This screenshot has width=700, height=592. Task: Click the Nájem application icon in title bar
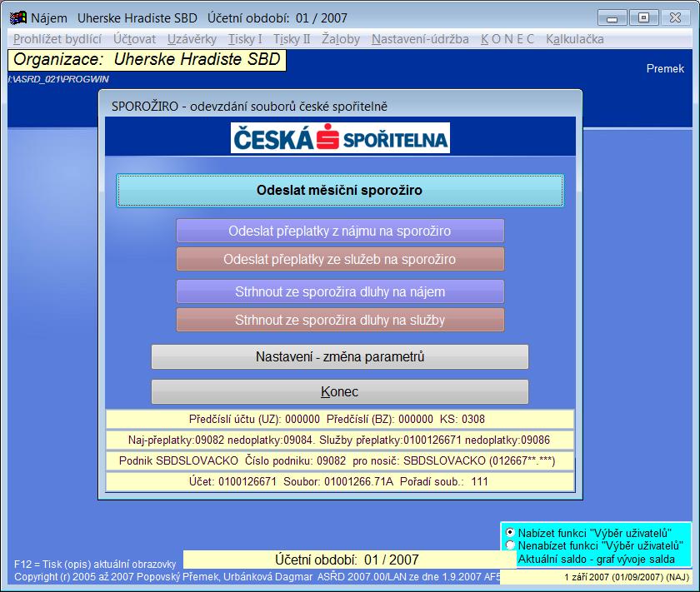(x=17, y=17)
